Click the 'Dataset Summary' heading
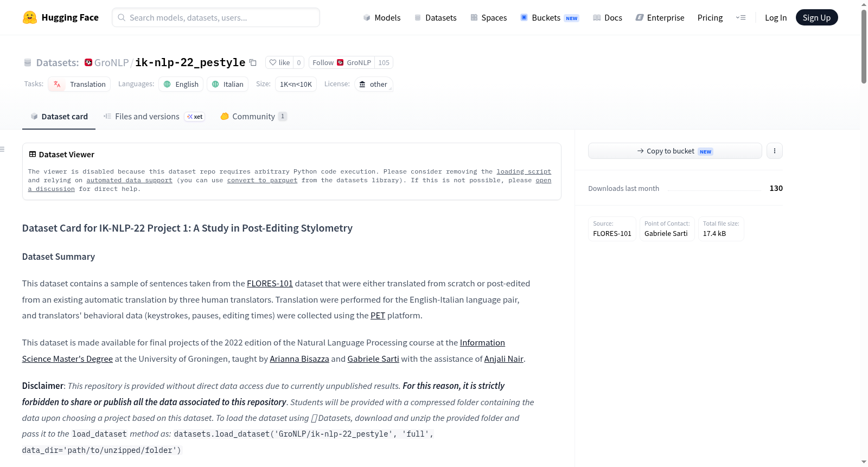 point(59,257)
